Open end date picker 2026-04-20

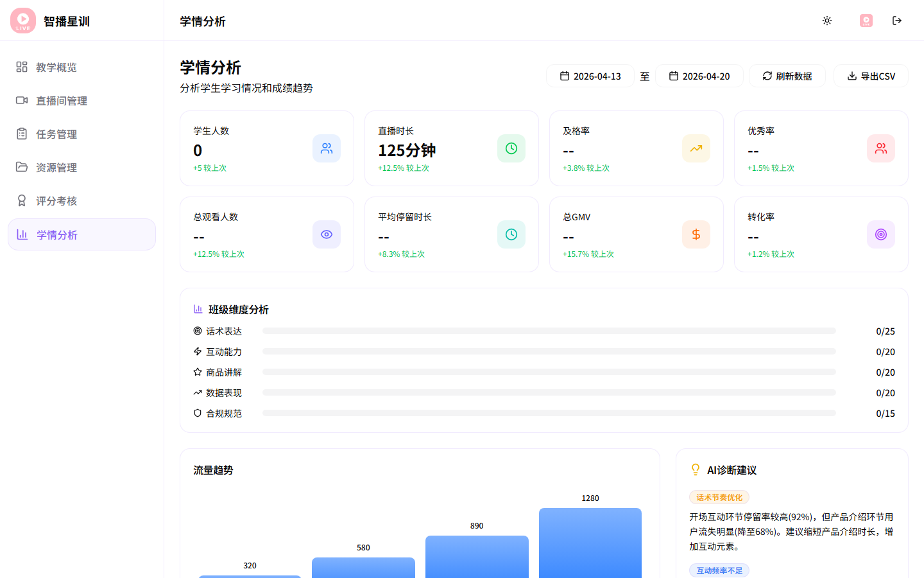click(699, 76)
